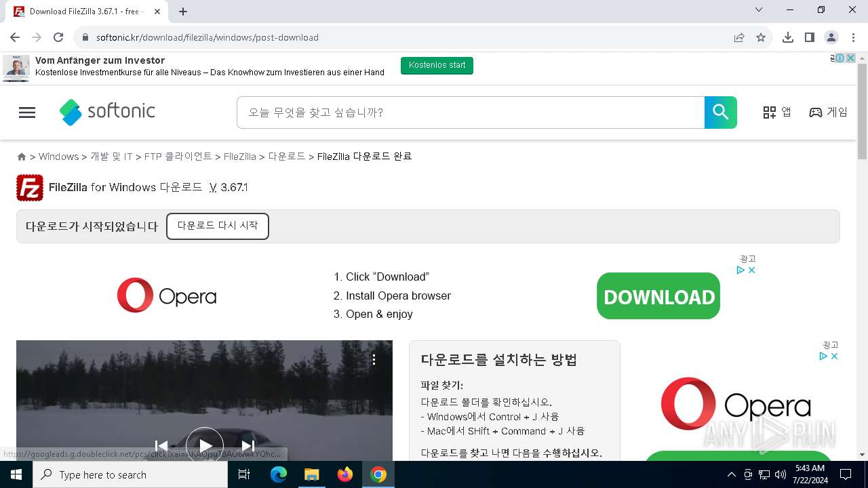Play the video

click(x=205, y=445)
